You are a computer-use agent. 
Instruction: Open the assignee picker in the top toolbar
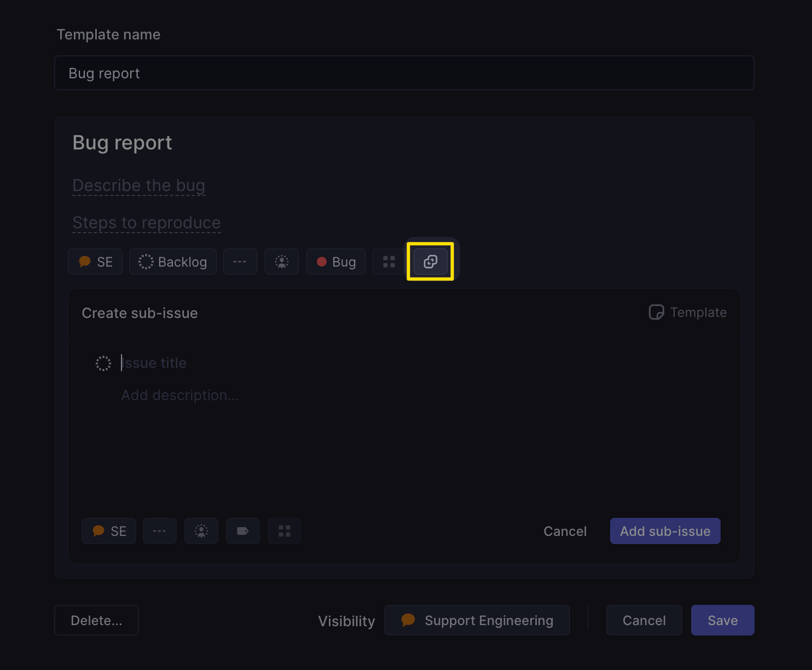coord(281,262)
